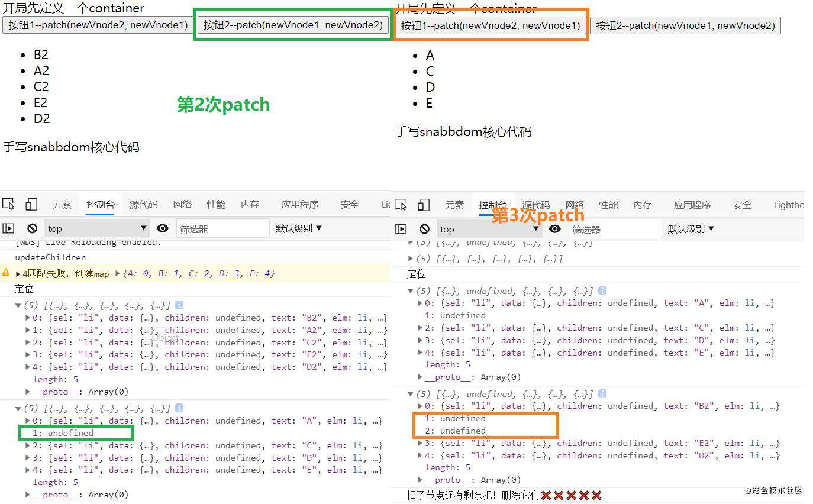The image size is (813, 504).
Task: Open 元素 tab in right DevTools
Action: coord(454,205)
